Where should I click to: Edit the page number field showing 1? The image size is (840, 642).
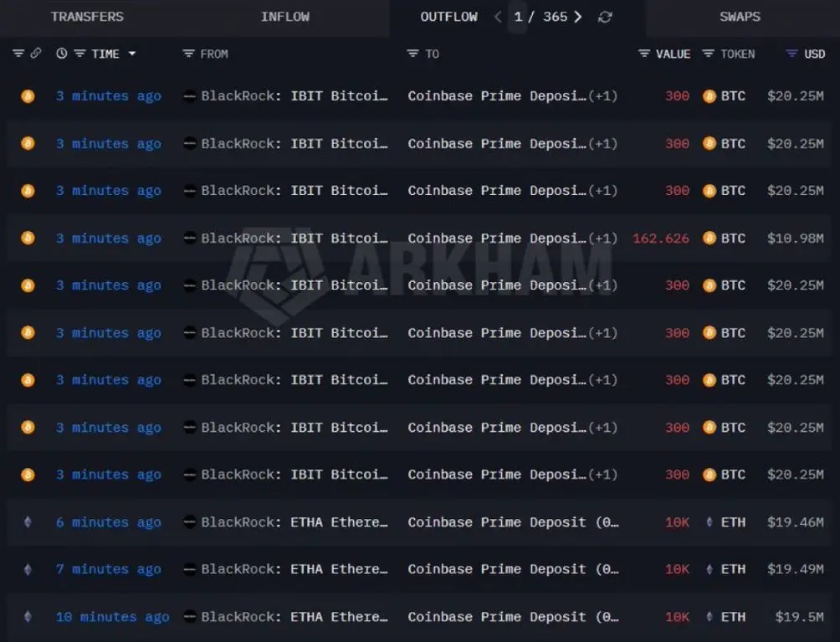point(518,17)
